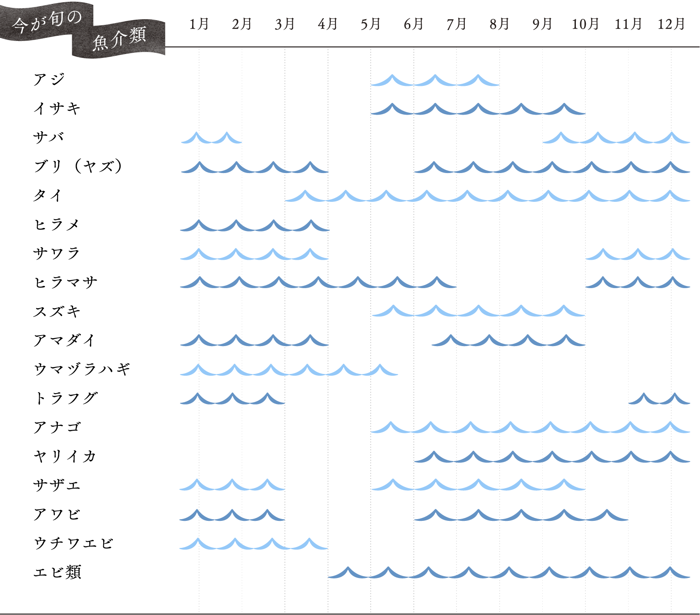Click the short dark two-wave bar at 12月

coord(659,399)
